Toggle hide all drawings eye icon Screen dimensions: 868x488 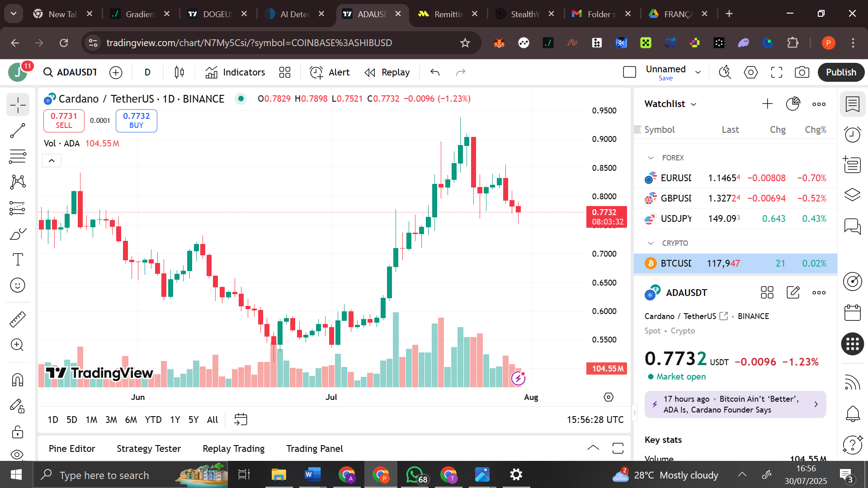[x=18, y=454]
